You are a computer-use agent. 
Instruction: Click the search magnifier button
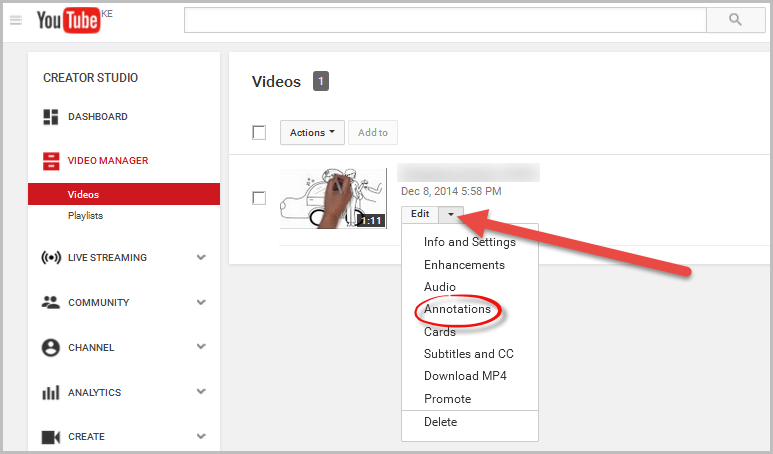(x=735, y=20)
